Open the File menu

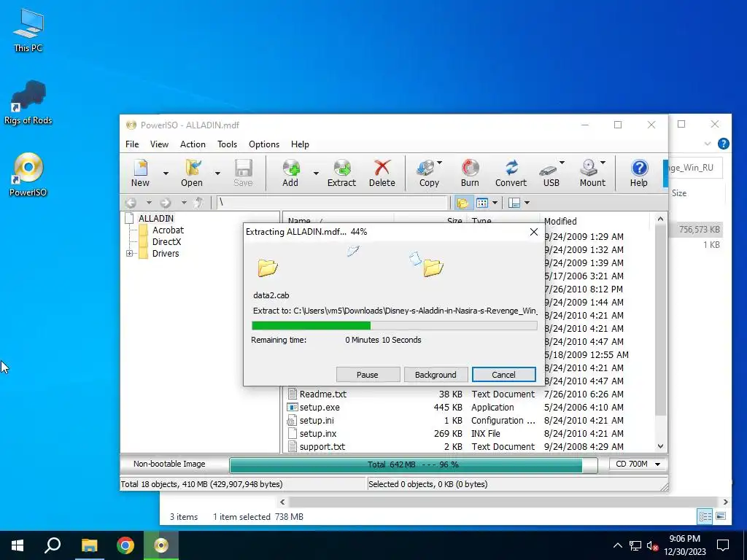point(132,144)
